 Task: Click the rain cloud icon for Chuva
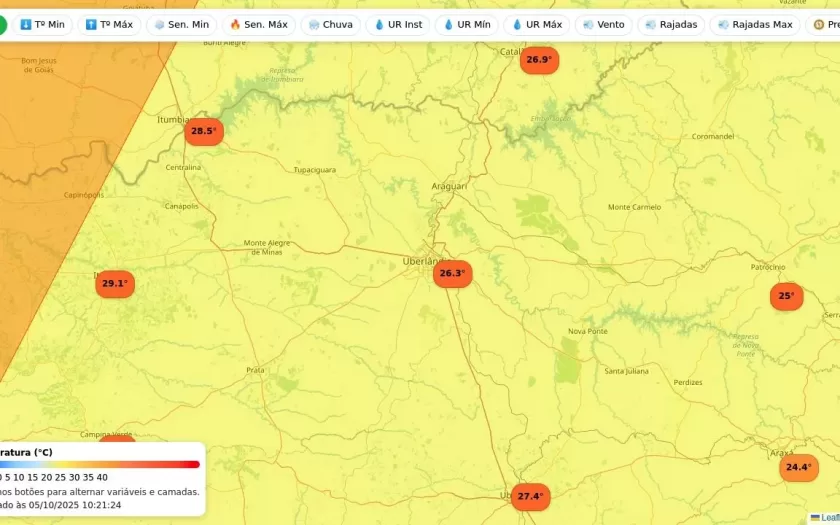click(x=314, y=24)
